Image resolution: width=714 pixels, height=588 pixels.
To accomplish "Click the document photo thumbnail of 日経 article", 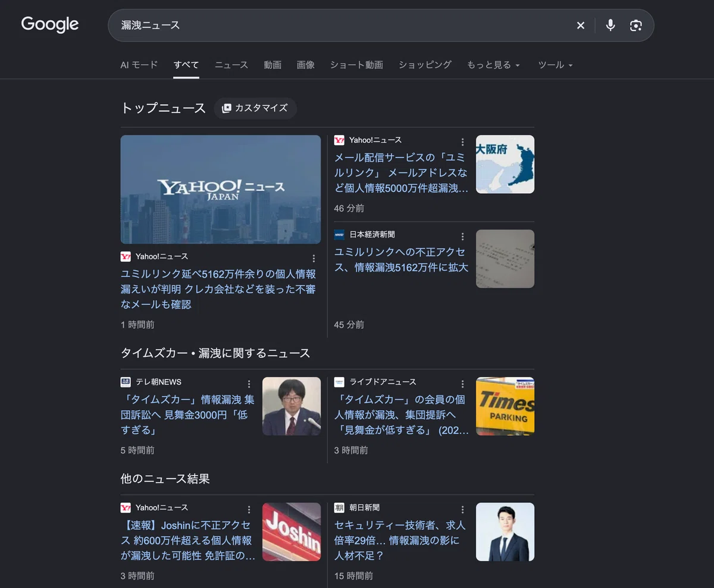I will [505, 259].
